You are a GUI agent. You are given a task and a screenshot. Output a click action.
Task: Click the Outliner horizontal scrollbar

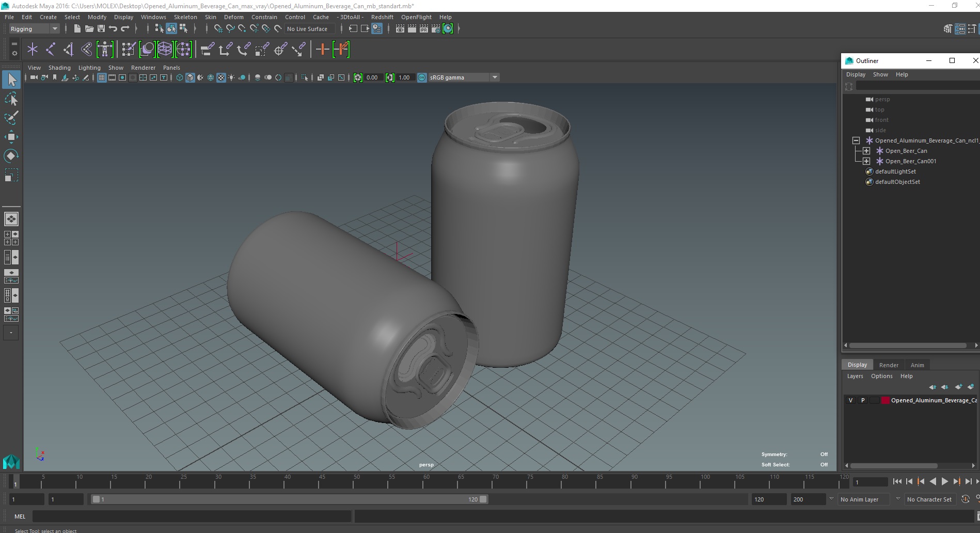point(908,345)
